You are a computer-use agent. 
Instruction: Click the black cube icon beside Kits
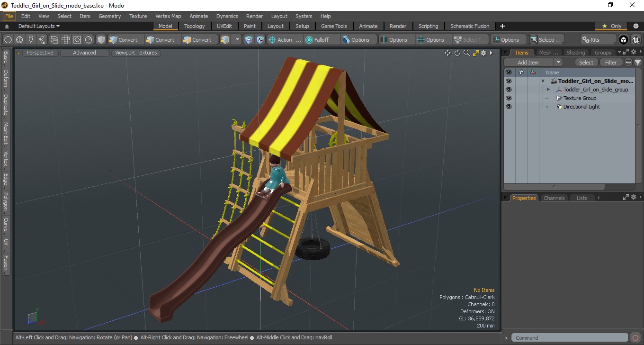(624, 40)
